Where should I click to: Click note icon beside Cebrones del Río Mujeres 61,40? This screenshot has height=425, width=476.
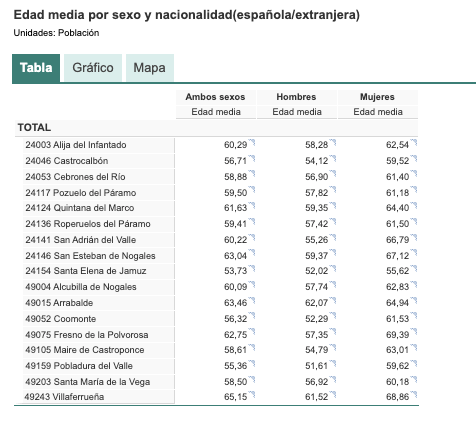coord(414,174)
